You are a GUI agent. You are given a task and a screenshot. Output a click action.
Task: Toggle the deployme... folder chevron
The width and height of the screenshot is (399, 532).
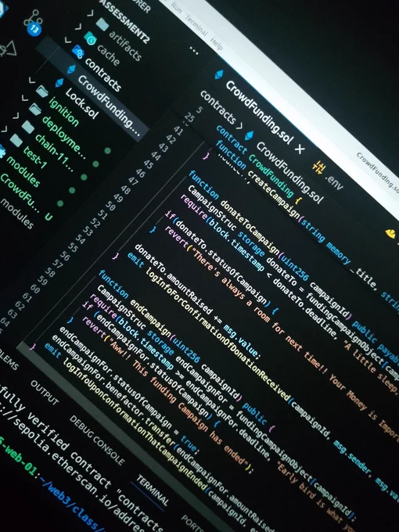click(x=24, y=99)
